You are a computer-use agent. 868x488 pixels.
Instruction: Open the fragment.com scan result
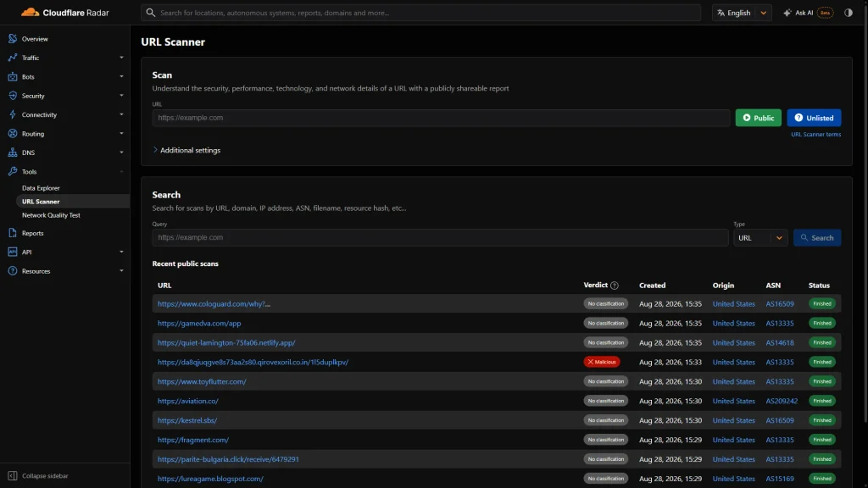(x=193, y=440)
